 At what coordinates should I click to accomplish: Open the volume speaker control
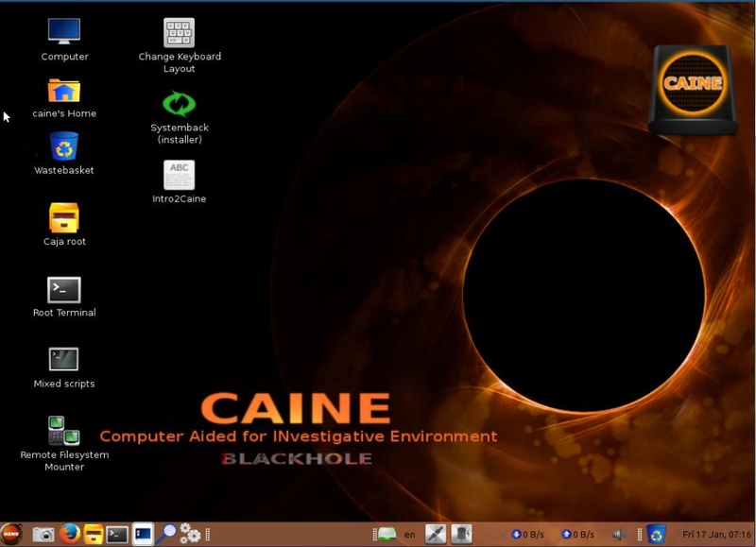click(x=619, y=535)
